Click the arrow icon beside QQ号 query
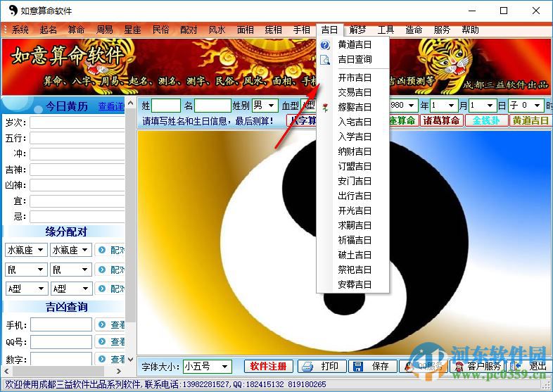This screenshot has height=392, width=553. [102, 341]
